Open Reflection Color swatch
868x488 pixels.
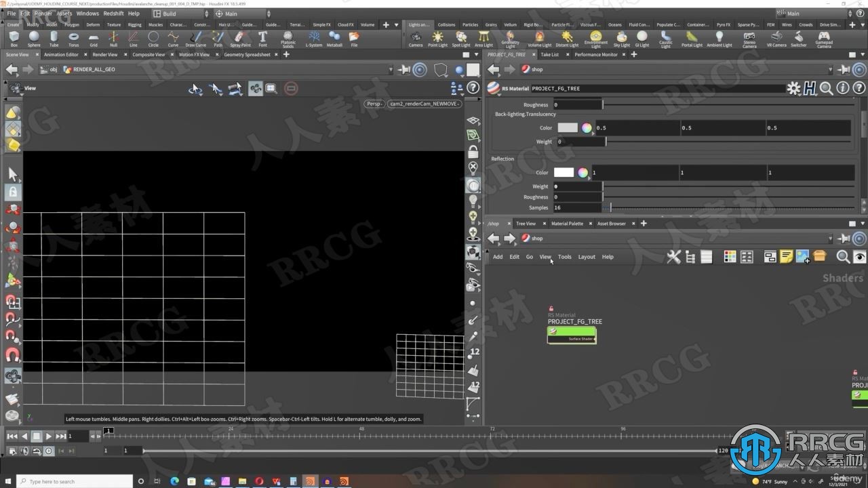pyautogui.click(x=564, y=172)
